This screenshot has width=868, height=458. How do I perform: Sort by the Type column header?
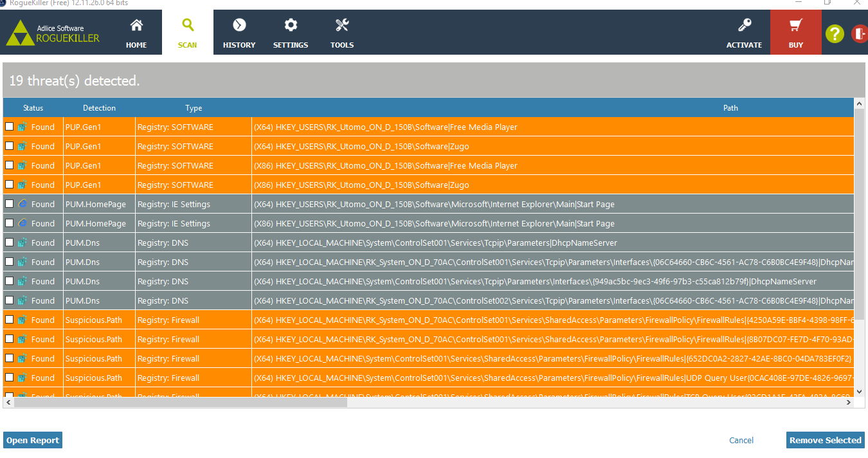coord(194,108)
